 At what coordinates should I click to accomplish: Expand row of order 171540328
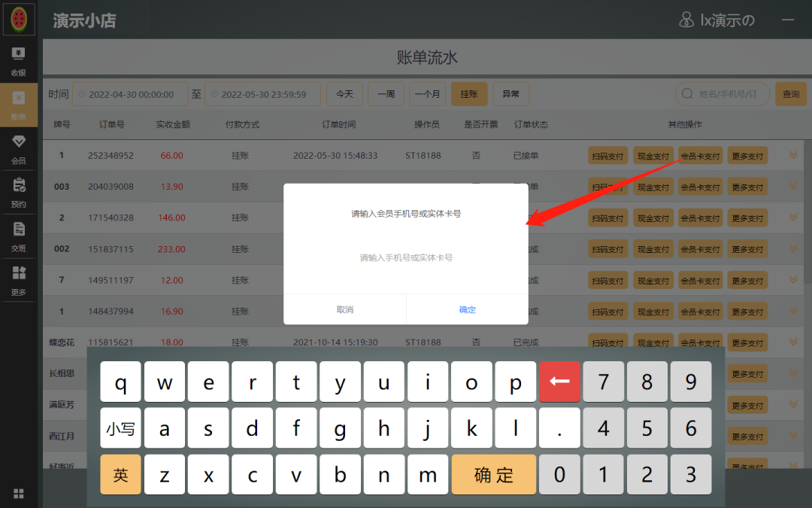point(793,217)
